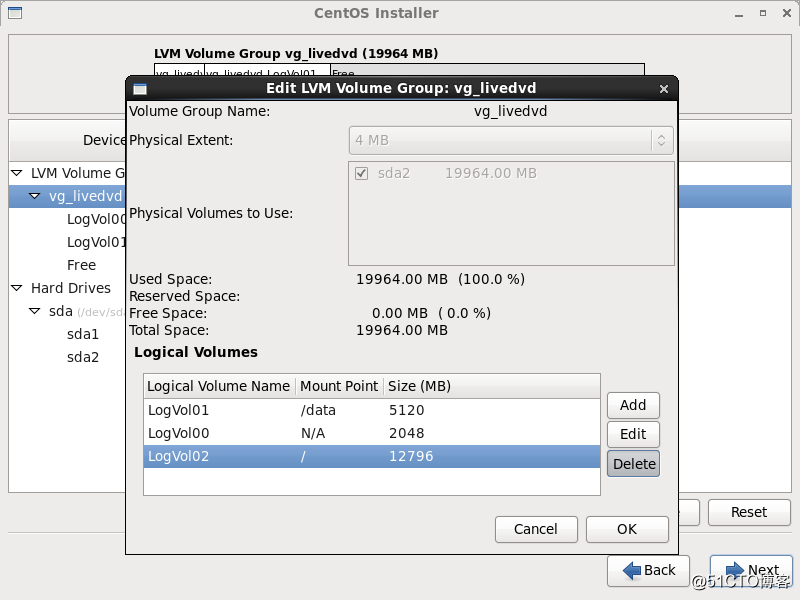This screenshot has width=800, height=600.
Task: Collapse the vg_livedvd tree node
Action: click(x=35, y=196)
